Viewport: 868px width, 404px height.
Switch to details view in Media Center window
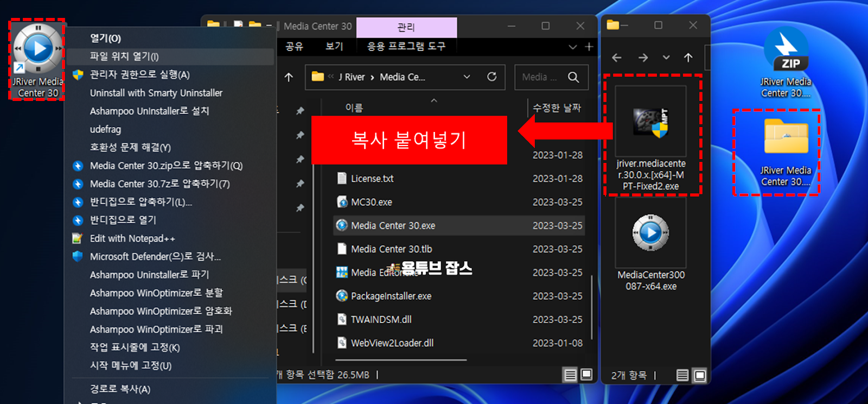570,375
